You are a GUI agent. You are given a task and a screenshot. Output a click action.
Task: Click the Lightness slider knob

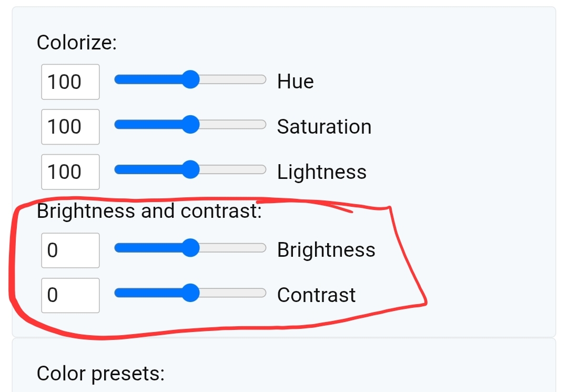[191, 170]
